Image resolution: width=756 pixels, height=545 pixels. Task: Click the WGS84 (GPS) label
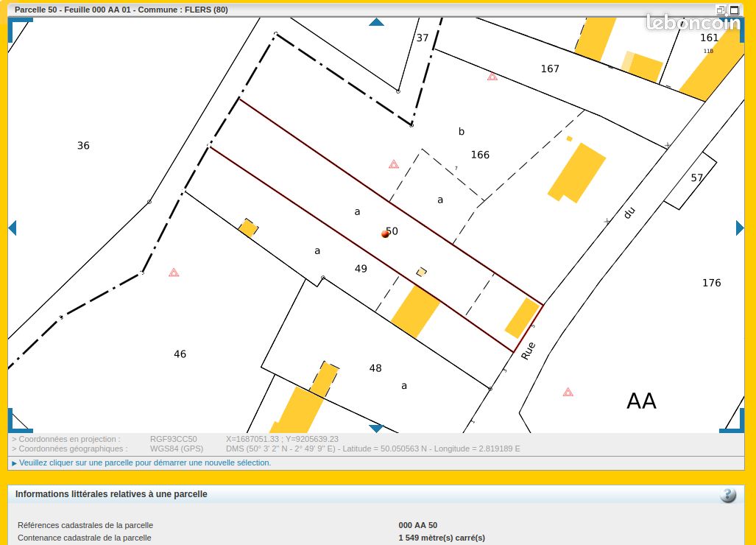tap(177, 449)
